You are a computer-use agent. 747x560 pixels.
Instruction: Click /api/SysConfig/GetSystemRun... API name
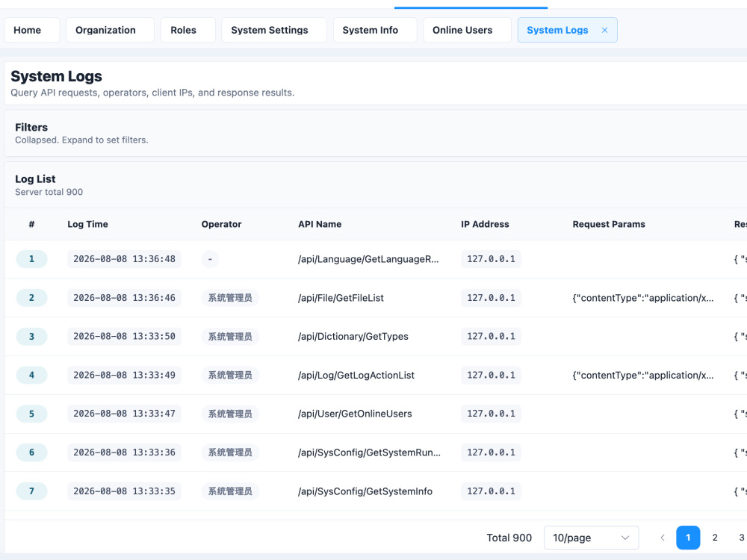pyautogui.click(x=369, y=452)
